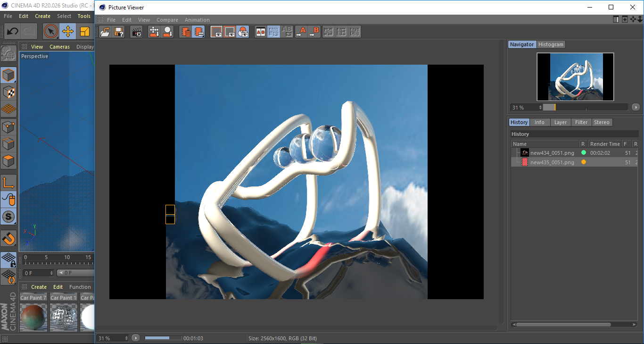Click the first grayed AB swap icon
This screenshot has width=644, height=344.
point(329,32)
